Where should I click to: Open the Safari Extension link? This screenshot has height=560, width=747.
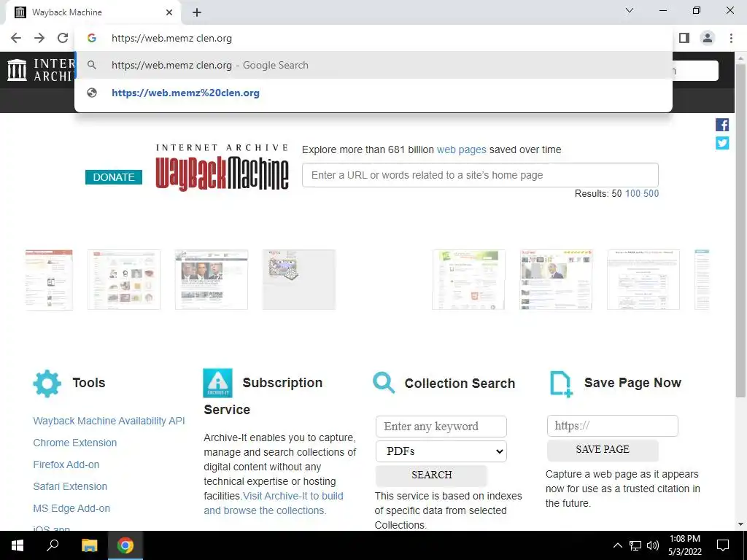(70, 486)
